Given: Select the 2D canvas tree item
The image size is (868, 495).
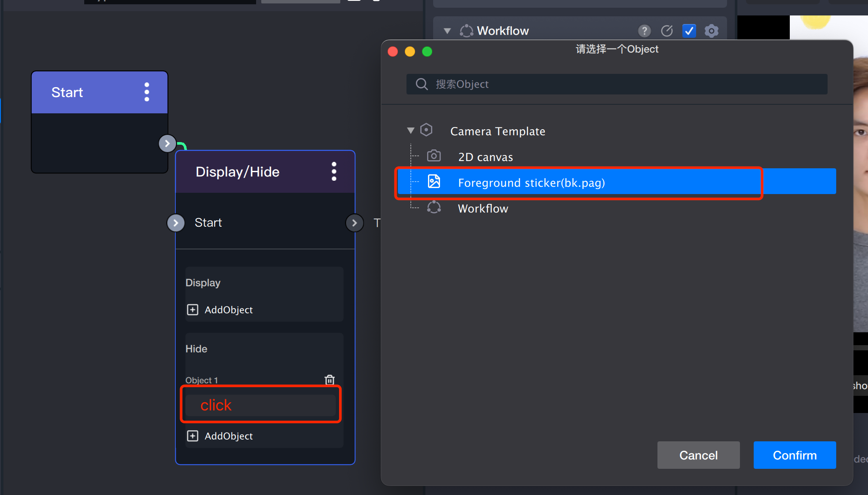Looking at the screenshot, I should click(485, 157).
